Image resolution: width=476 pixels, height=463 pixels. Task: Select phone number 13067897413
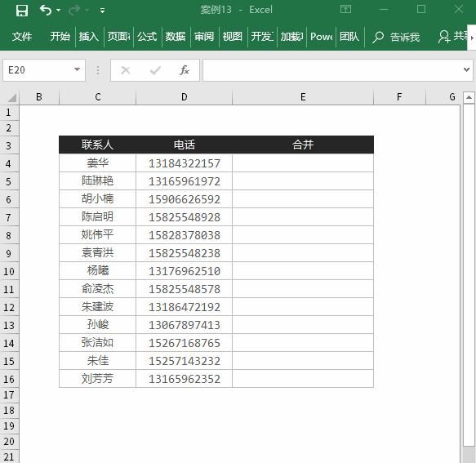185,324
